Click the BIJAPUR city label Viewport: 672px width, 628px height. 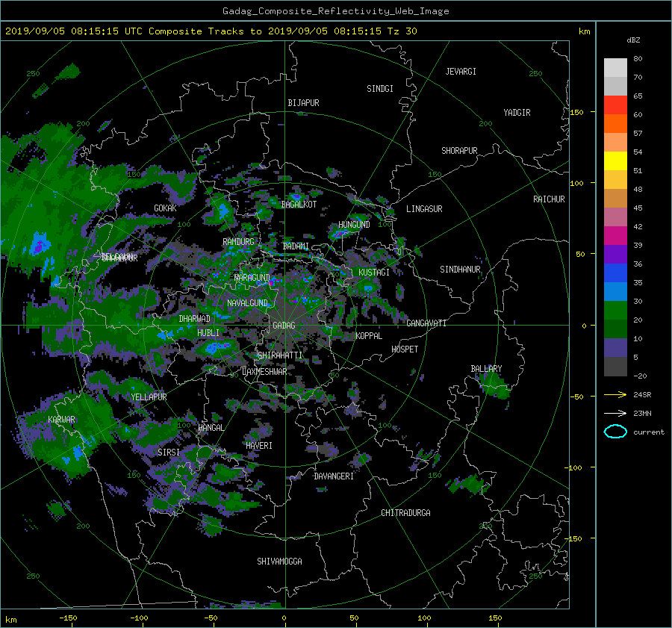click(303, 103)
